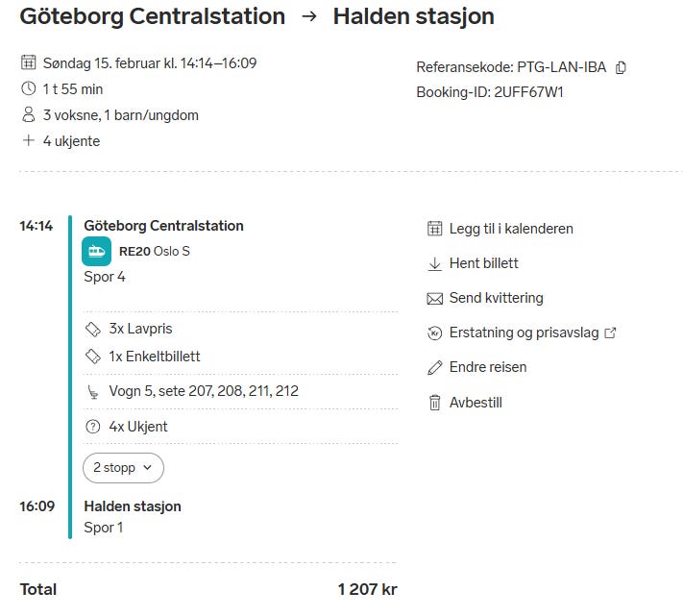683x616 pixels.
Task: Click the envelope icon for Send kvittering
Action: pos(434,298)
